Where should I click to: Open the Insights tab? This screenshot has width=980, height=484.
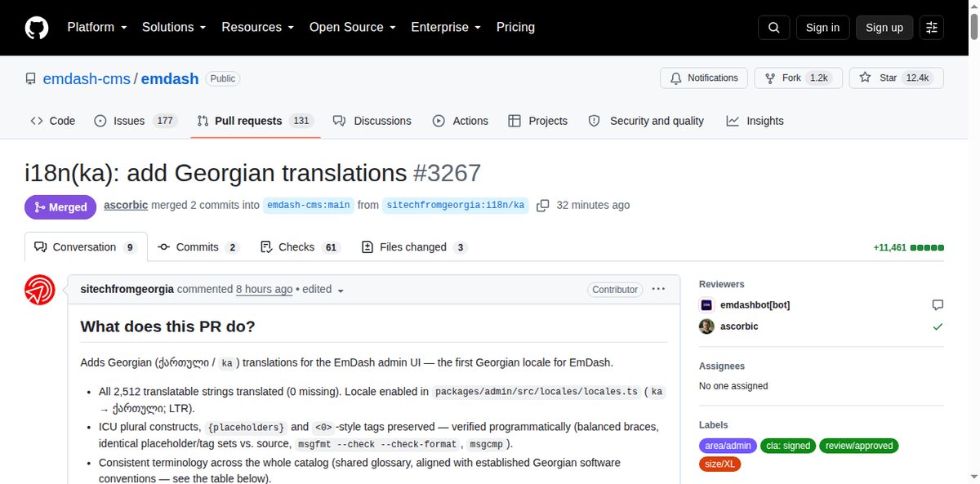pyautogui.click(x=755, y=121)
